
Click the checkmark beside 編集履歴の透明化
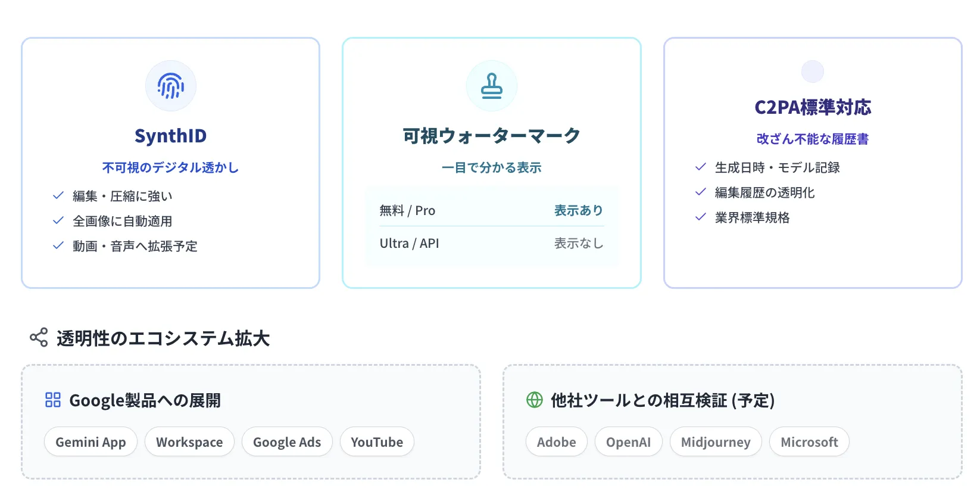701,192
